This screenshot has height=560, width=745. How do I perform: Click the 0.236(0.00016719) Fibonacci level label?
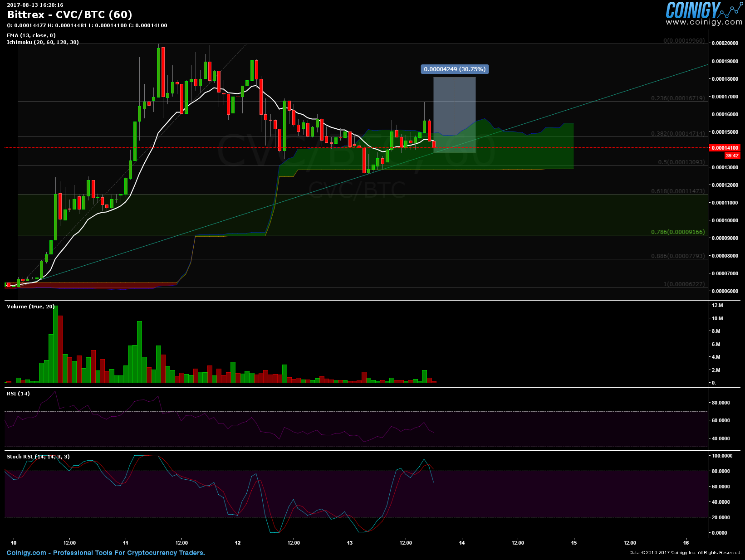678,98
